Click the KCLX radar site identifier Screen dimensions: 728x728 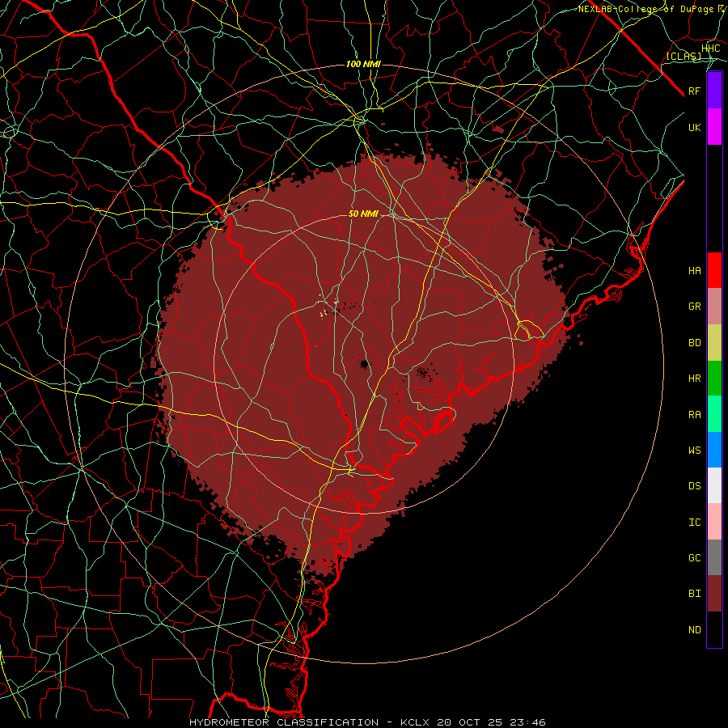pos(415,722)
